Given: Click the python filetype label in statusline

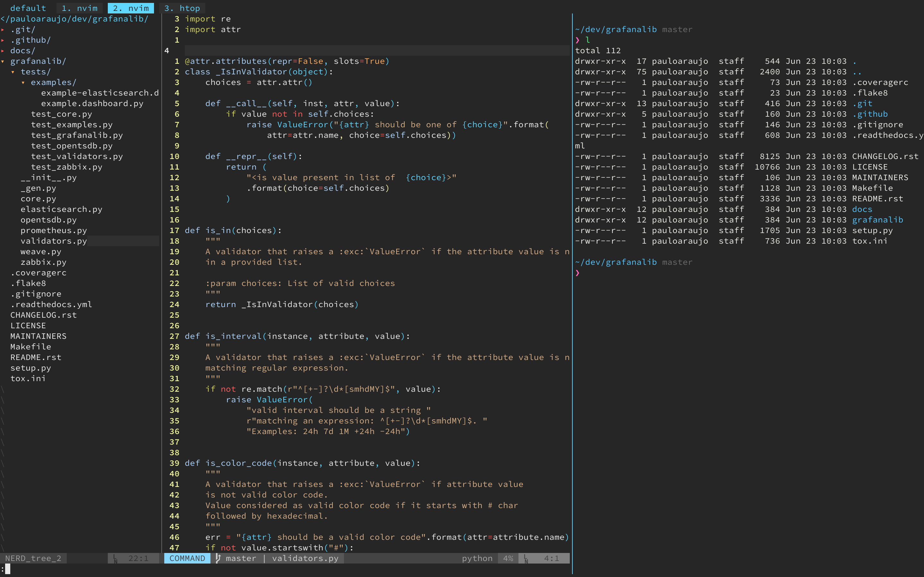Looking at the screenshot, I should (477, 558).
